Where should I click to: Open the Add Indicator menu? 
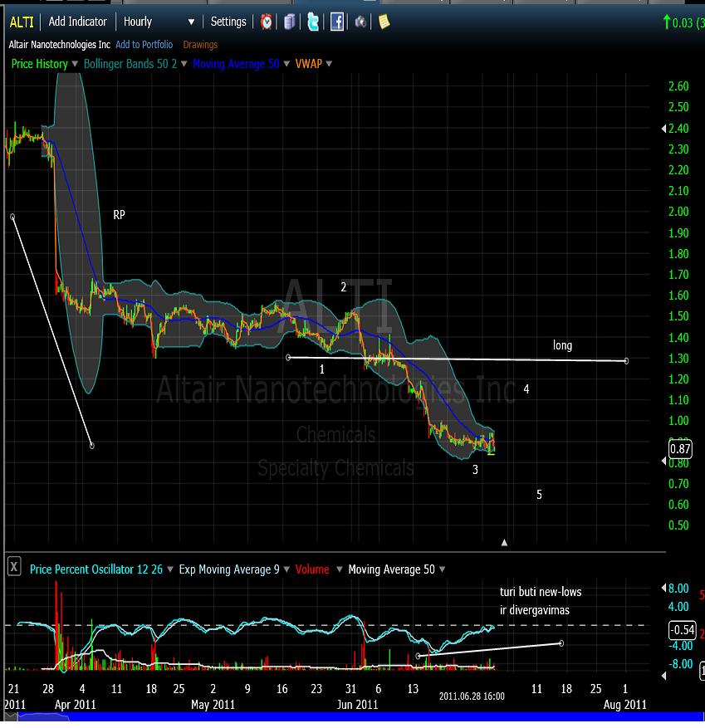point(77,22)
